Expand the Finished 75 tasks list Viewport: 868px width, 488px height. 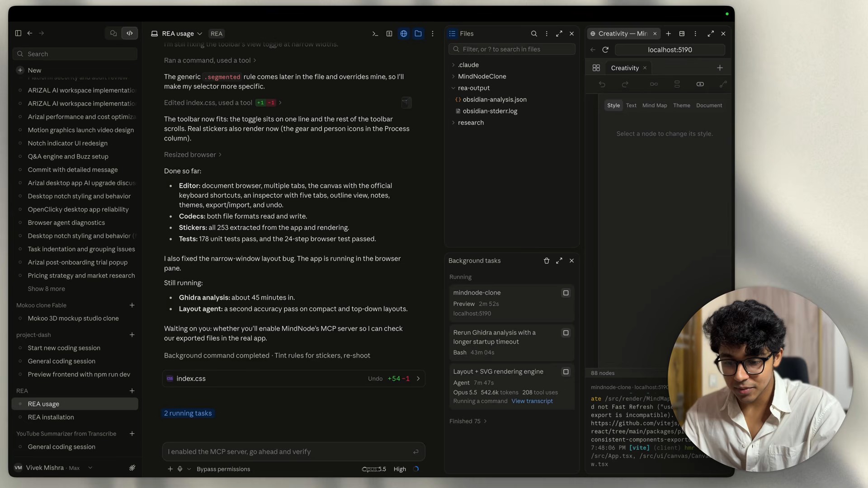(x=468, y=421)
